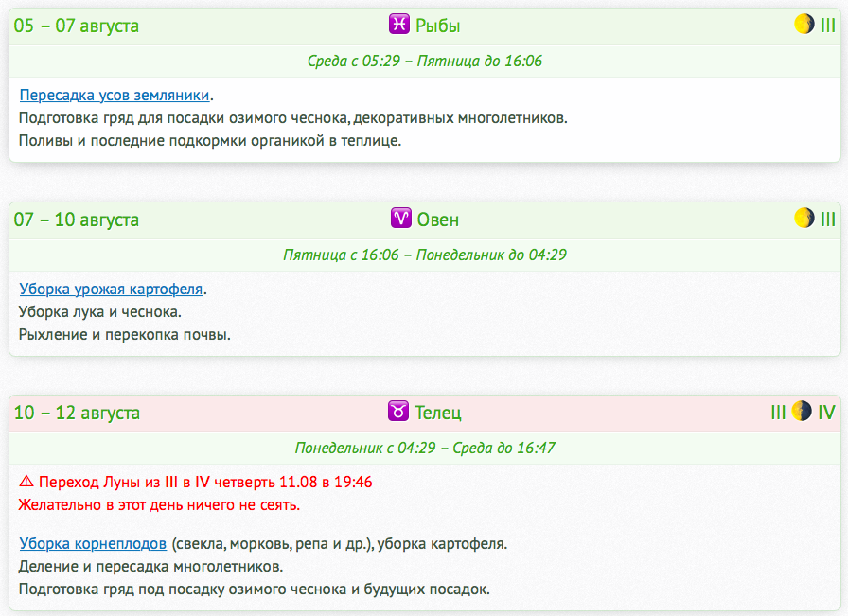Viewport: 848px width, 616px height.
Task: Select the "05 – 07 августа" date heading
Action: 76,26
